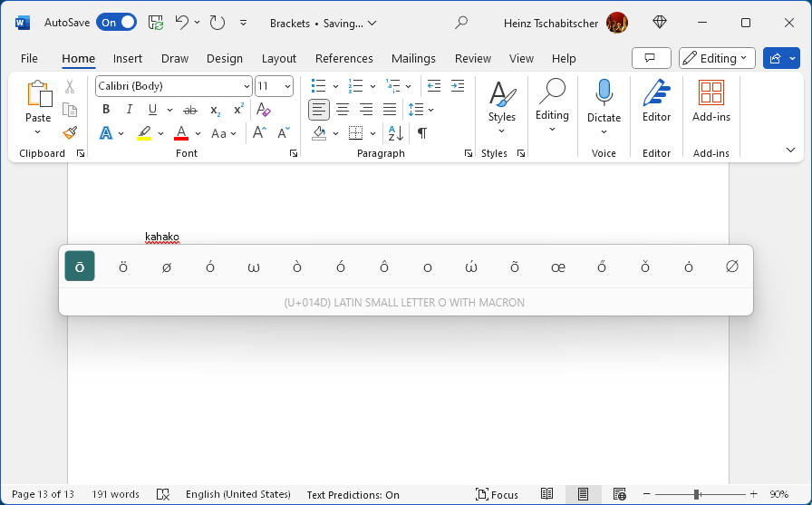Image resolution: width=812 pixels, height=505 pixels.
Task: Open Editor proofing tool
Action: pos(656,102)
